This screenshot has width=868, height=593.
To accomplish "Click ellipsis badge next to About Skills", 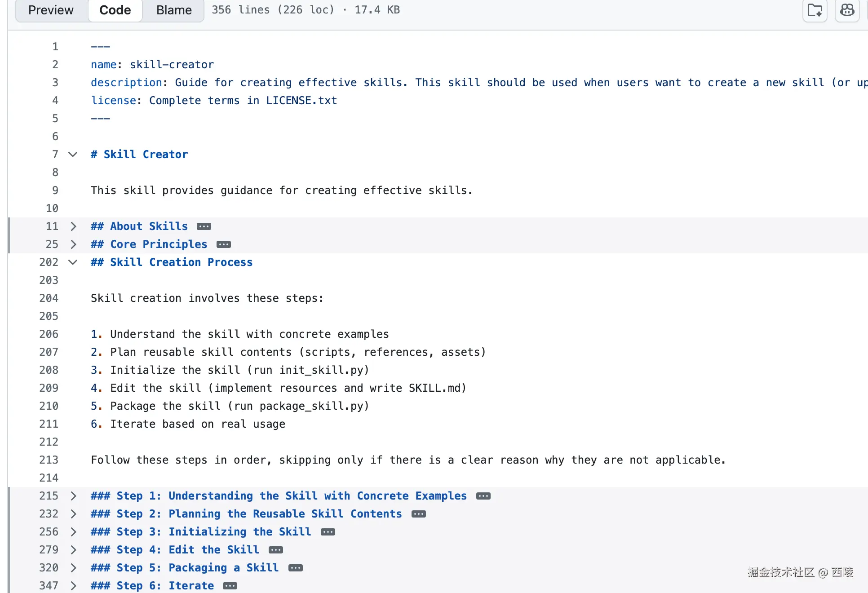I will (204, 226).
